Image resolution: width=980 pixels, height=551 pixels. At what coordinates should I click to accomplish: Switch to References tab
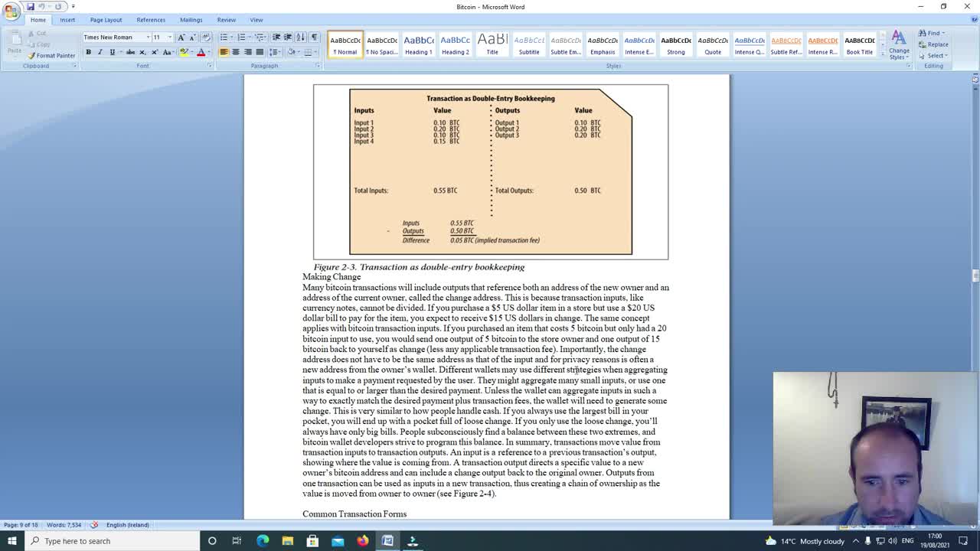(151, 20)
